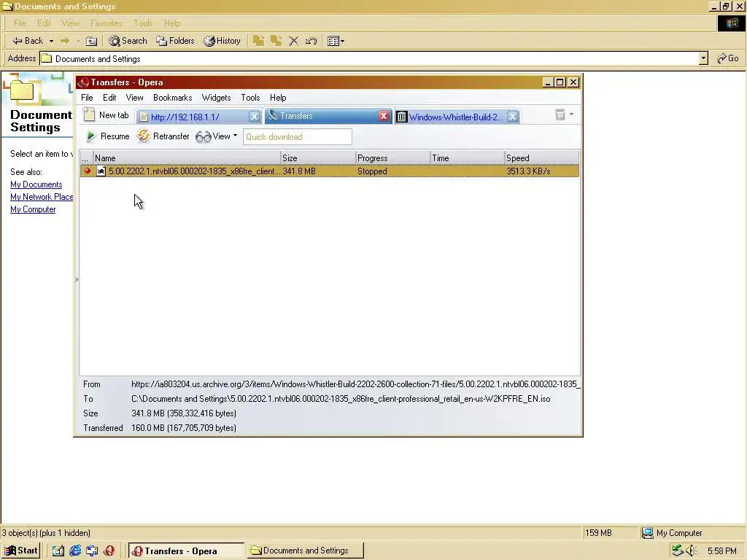Open Opera's closed tabs trash can
Image resolution: width=747 pixels, height=560 pixels.
[560, 114]
